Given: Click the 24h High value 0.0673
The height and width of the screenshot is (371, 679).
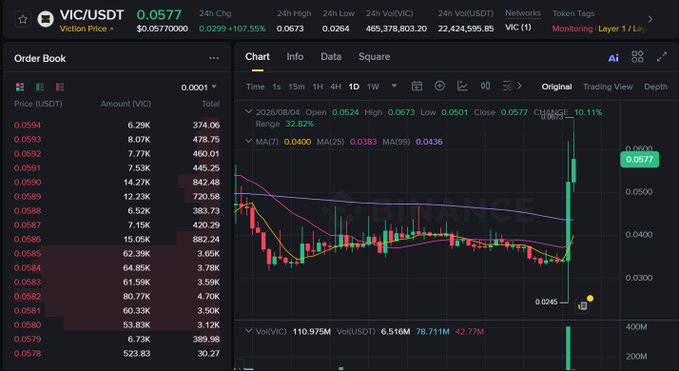Looking at the screenshot, I should pos(290,29).
